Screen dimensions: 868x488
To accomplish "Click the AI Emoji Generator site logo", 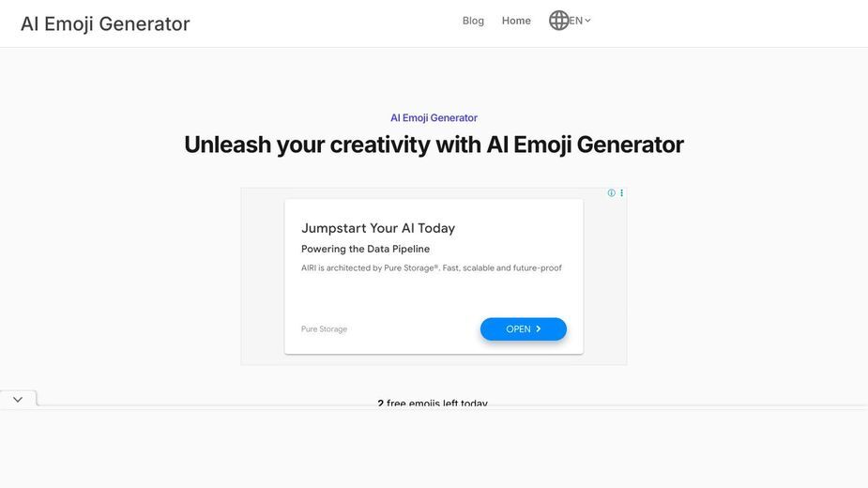I will pyautogui.click(x=105, y=23).
